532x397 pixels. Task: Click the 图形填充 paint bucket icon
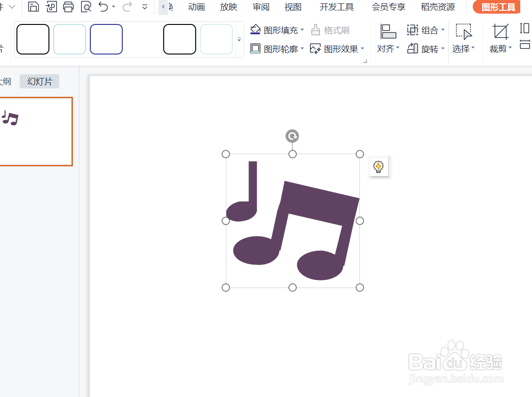click(x=255, y=30)
